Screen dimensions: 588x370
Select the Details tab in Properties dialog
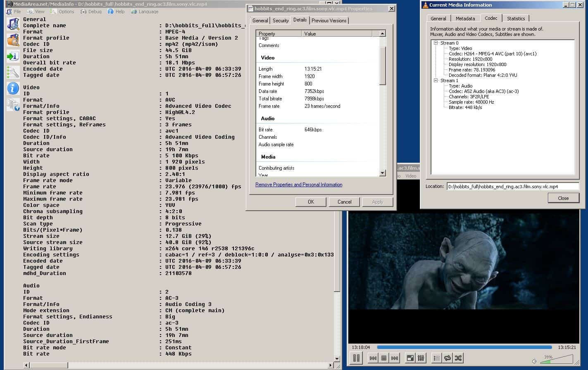[300, 20]
